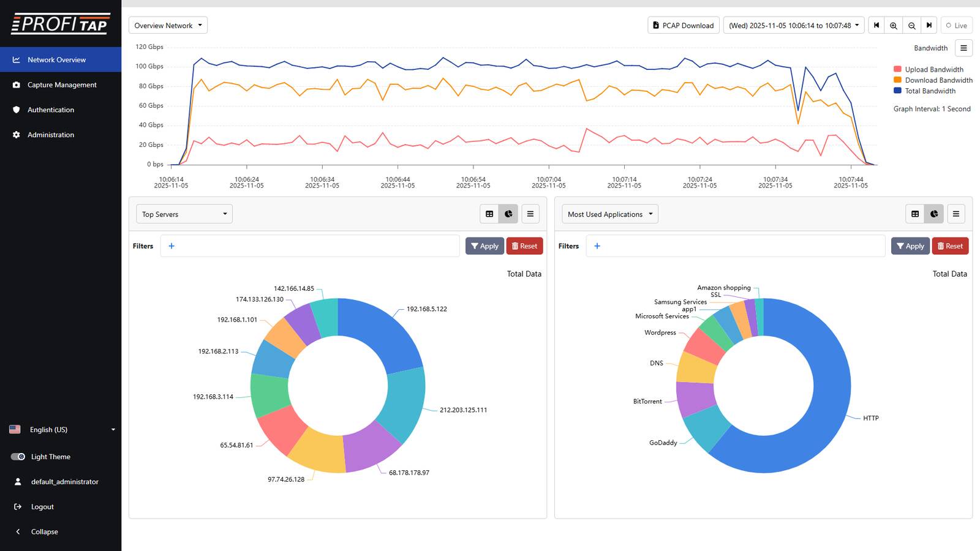
Task: Select the Capture Management sidebar icon
Action: (15, 84)
